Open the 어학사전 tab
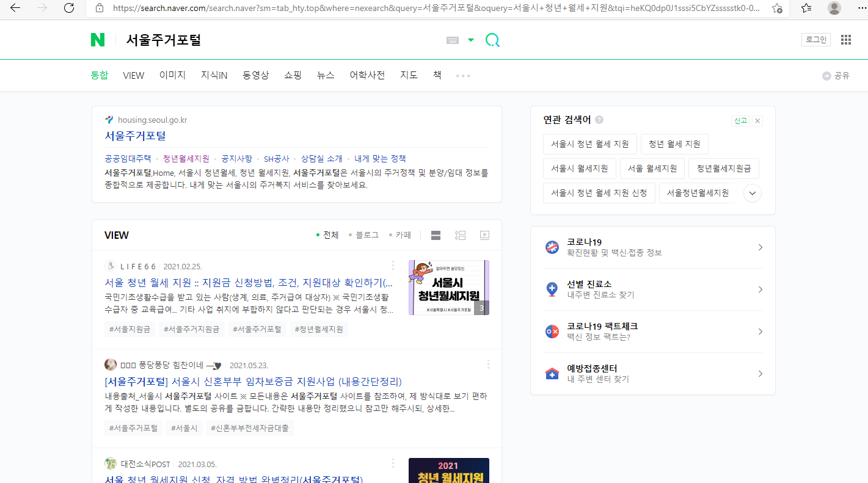 [367, 75]
